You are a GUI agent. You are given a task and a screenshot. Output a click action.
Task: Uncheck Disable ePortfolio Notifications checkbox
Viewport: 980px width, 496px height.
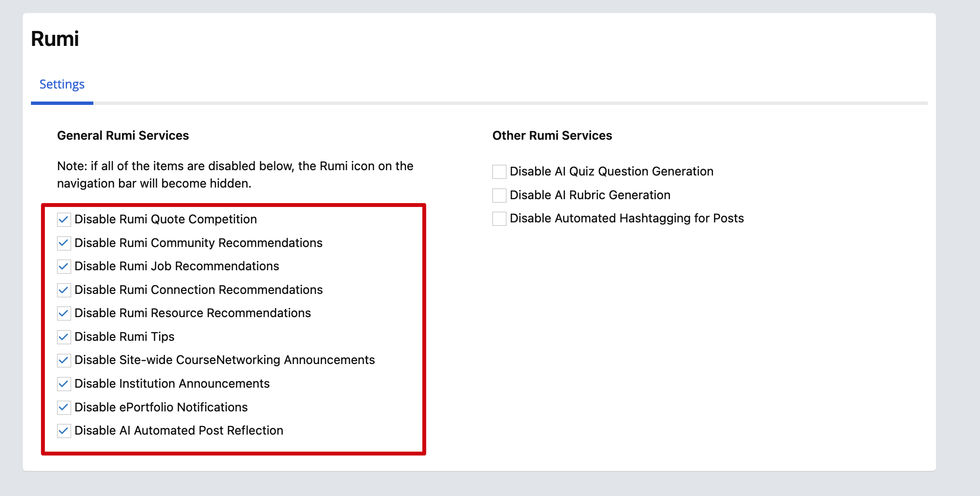click(64, 408)
